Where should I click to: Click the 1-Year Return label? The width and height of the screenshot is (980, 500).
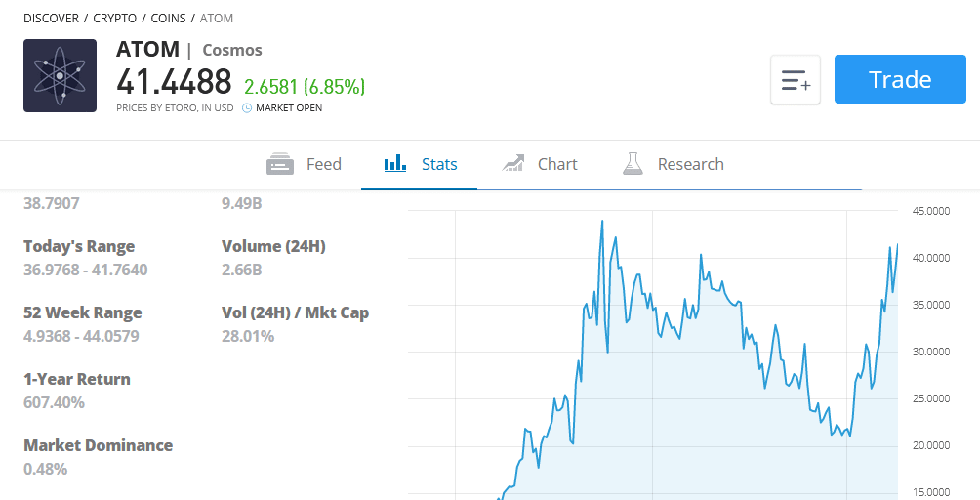pos(77,379)
